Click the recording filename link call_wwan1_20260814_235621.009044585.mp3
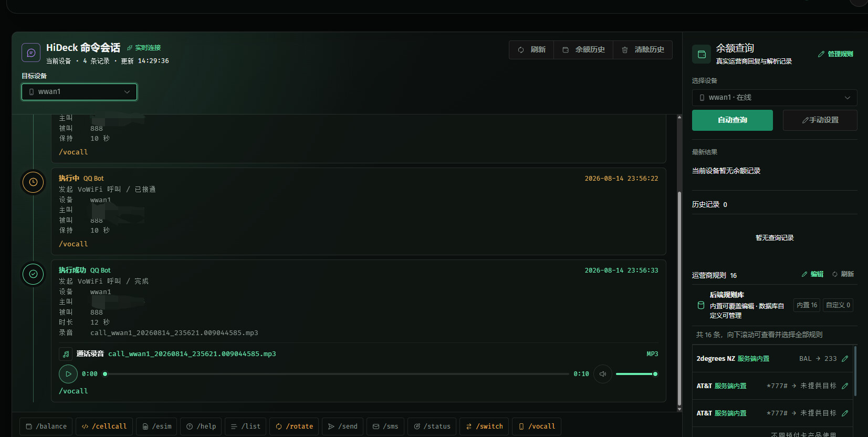This screenshot has width=868, height=437. 192,354
